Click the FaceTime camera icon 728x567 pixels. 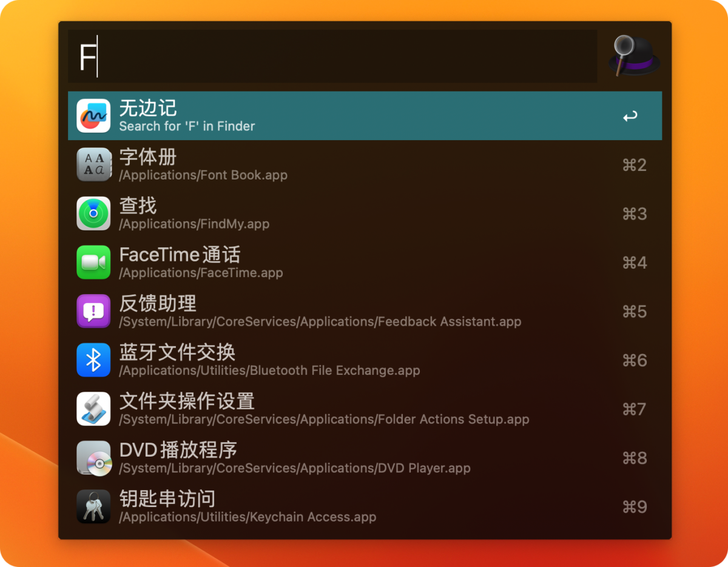(93, 263)
